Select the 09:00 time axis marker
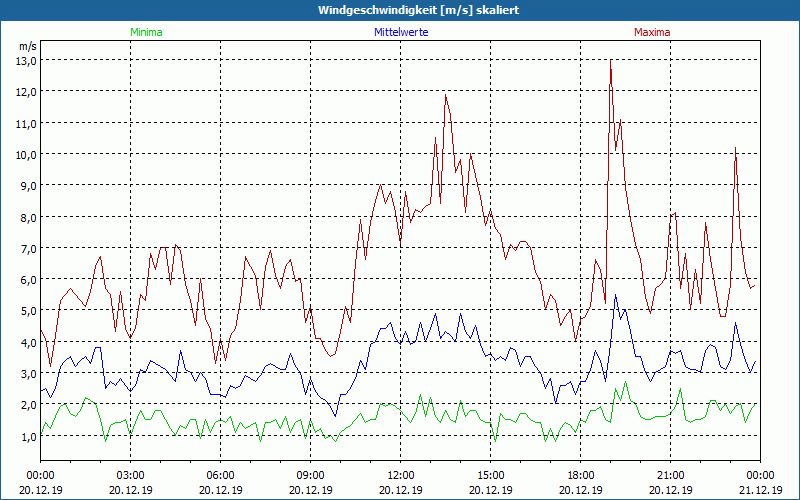This screenshot has height=500, width=800. click(311, 474)
